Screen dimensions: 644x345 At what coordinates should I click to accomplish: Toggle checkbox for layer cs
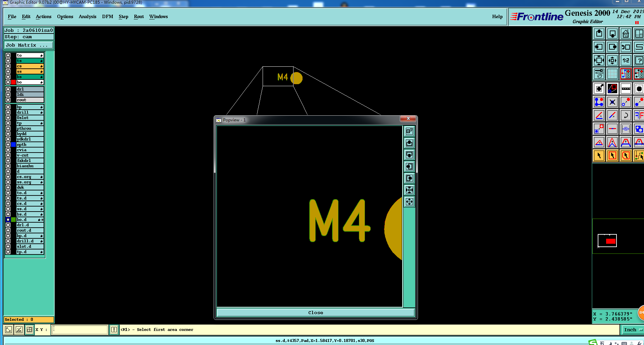8,66
